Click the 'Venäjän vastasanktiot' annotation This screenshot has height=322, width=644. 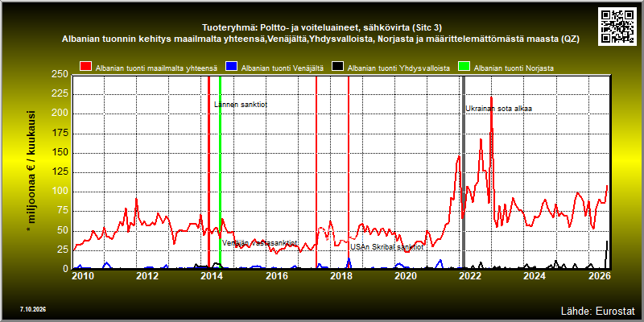[259, 243]
